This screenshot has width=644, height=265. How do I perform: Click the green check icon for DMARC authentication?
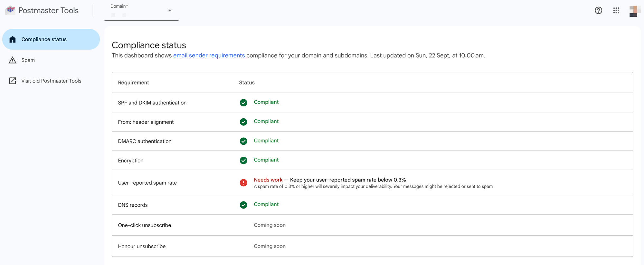tap(243, 141)
